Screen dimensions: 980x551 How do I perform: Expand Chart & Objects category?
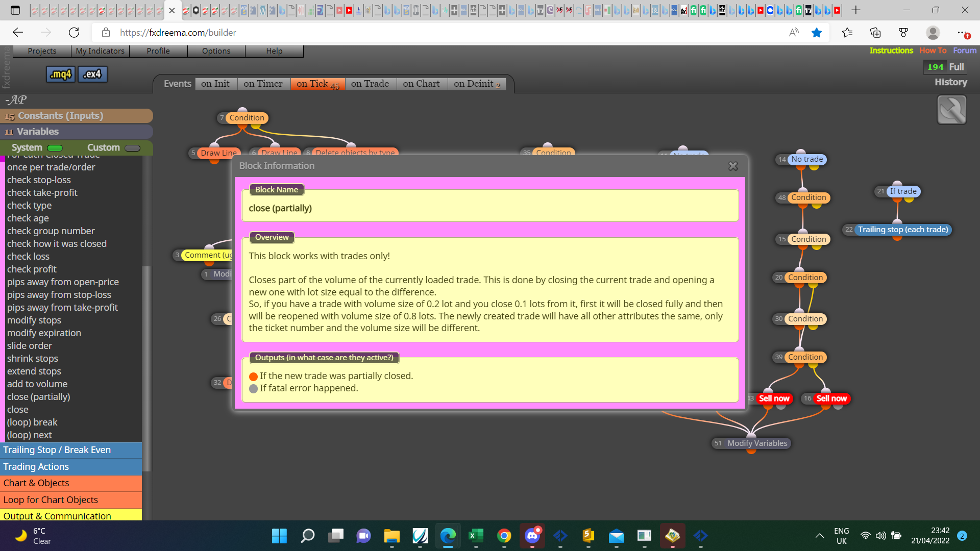(71, 483)
